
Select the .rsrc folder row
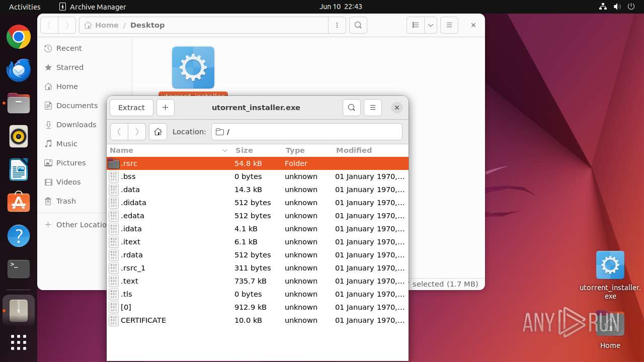pos(258,163)
